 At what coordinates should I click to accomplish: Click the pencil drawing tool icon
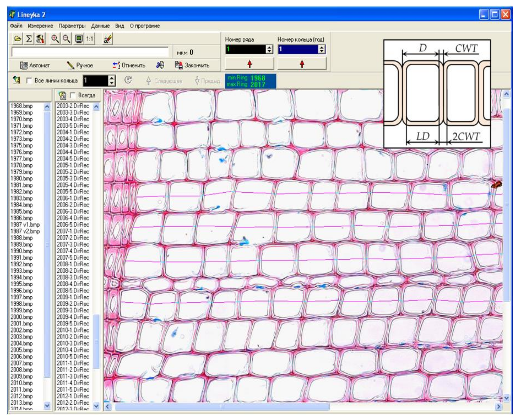pyautogui.click(x=107, y=38)
